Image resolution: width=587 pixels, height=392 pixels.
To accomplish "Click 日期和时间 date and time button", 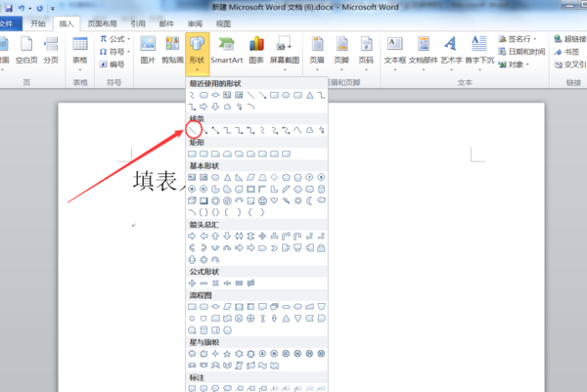I will tap(521, 52).
